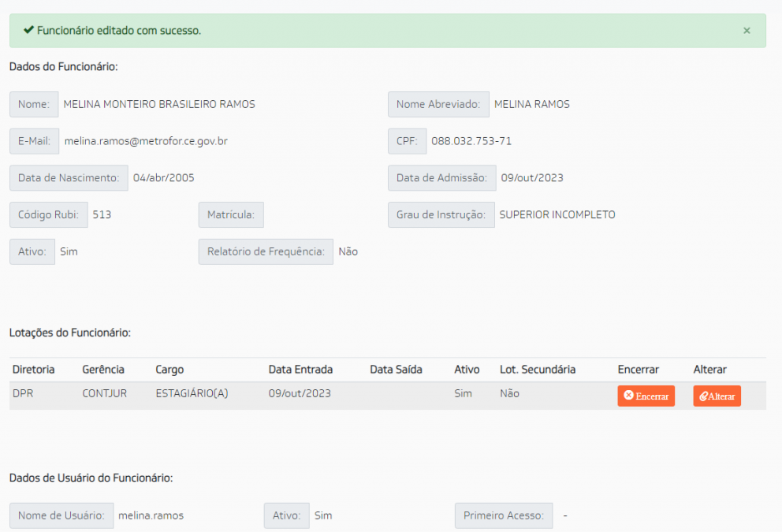The height and width of the screenshot is (532, 782).
Task: Click Código Rubi value 513
Action: 102,215
